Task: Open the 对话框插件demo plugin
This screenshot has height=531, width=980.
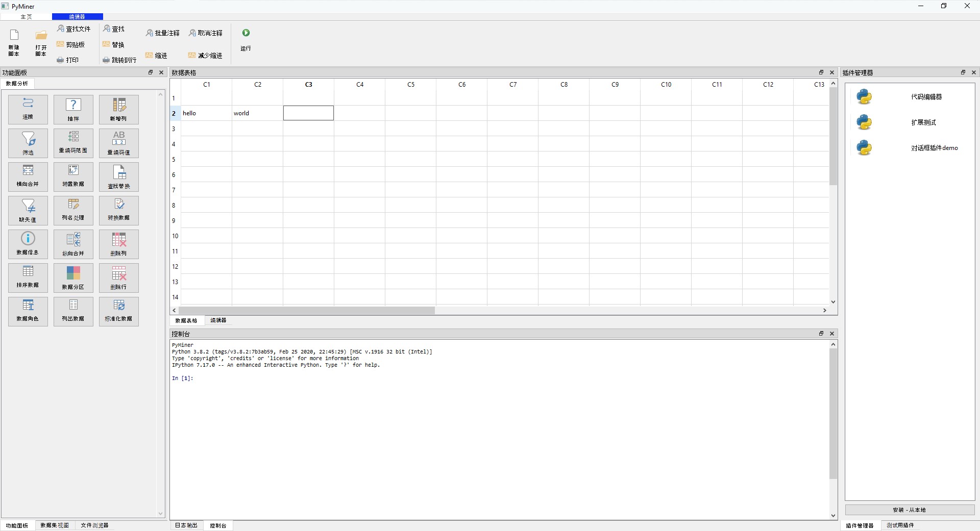Action: coord(910,148)
